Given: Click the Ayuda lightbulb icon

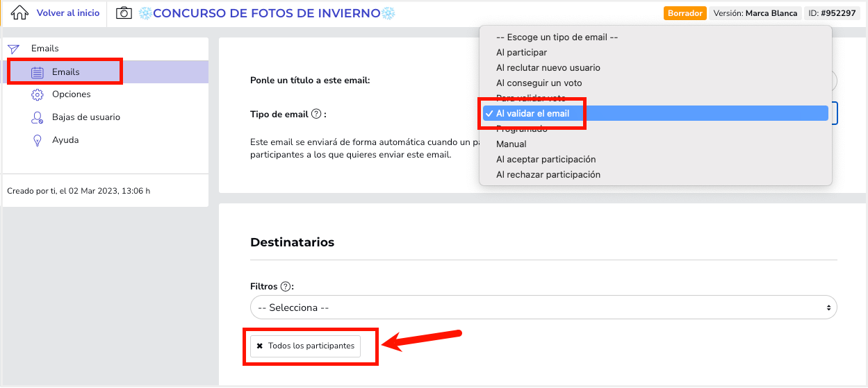Looking at the screenshot, I should (x=38, y=140).
